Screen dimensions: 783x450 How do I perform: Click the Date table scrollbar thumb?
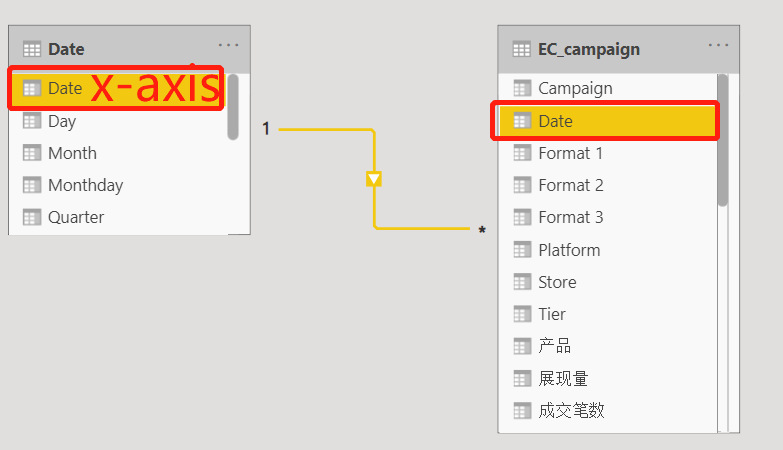(x=233, y=107)
